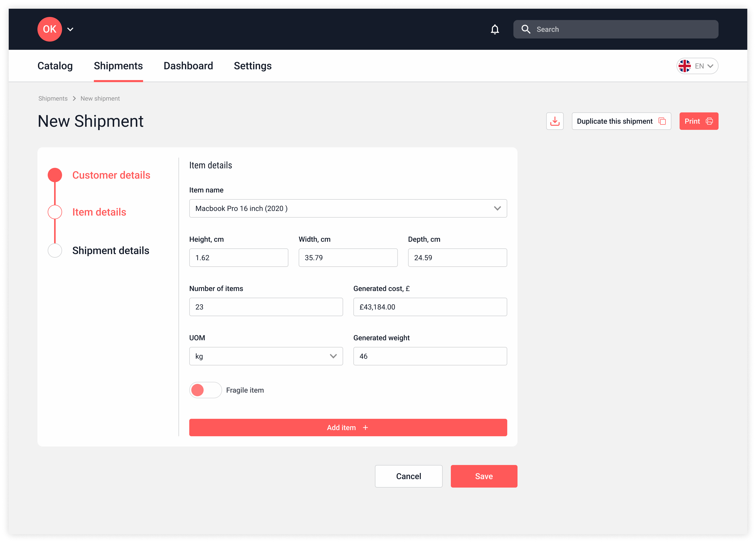
Task: Click the breadcrumb chevron separator
Action: point(74,98)
